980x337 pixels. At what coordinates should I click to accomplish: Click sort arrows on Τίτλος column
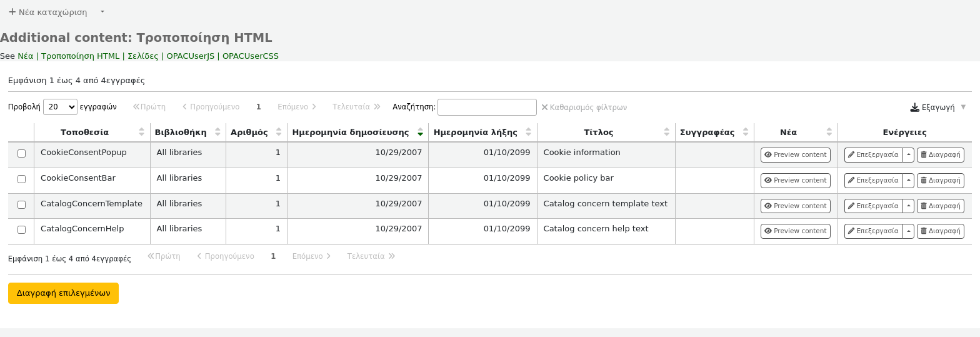coord(667,133)
